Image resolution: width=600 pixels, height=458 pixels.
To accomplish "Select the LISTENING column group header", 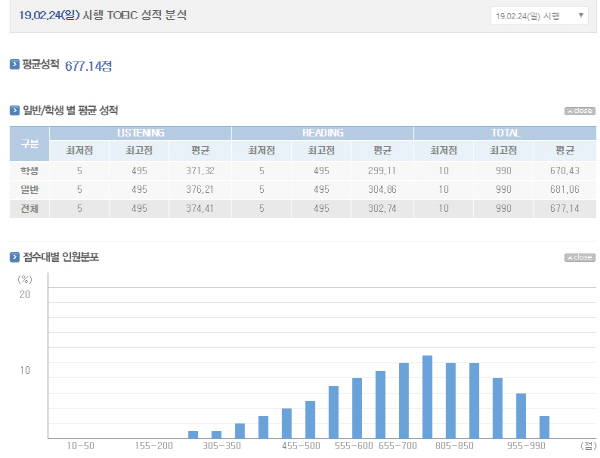I will (140, 133).
